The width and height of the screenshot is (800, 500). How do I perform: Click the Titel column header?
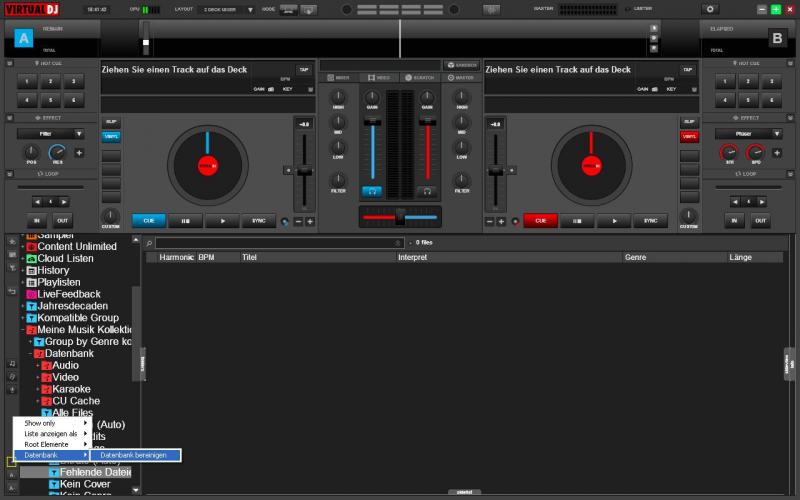pyautogui.click(x=250, y=257)
